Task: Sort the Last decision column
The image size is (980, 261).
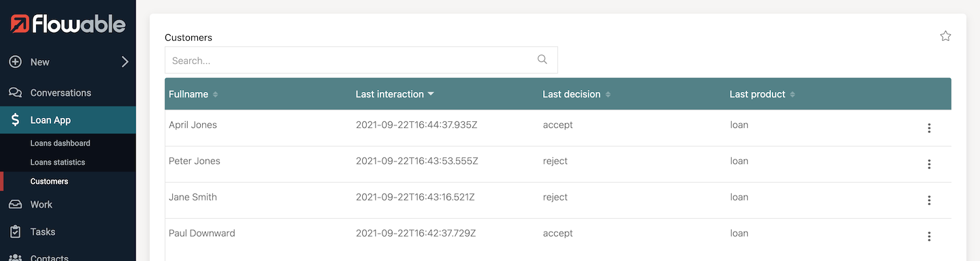Action: point(608,94)
